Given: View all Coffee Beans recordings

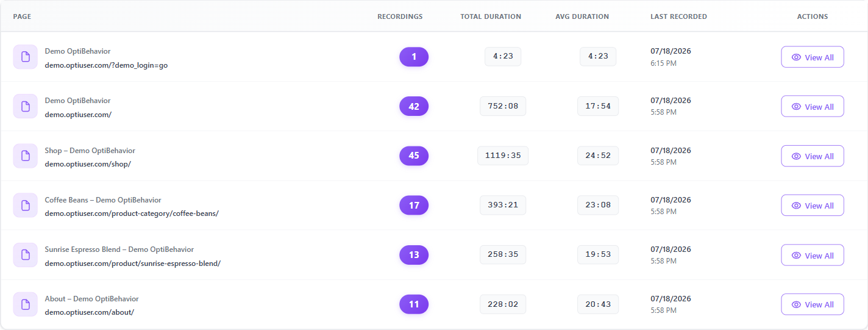Looking at the screenshot, I should click(x=813, y=206).
